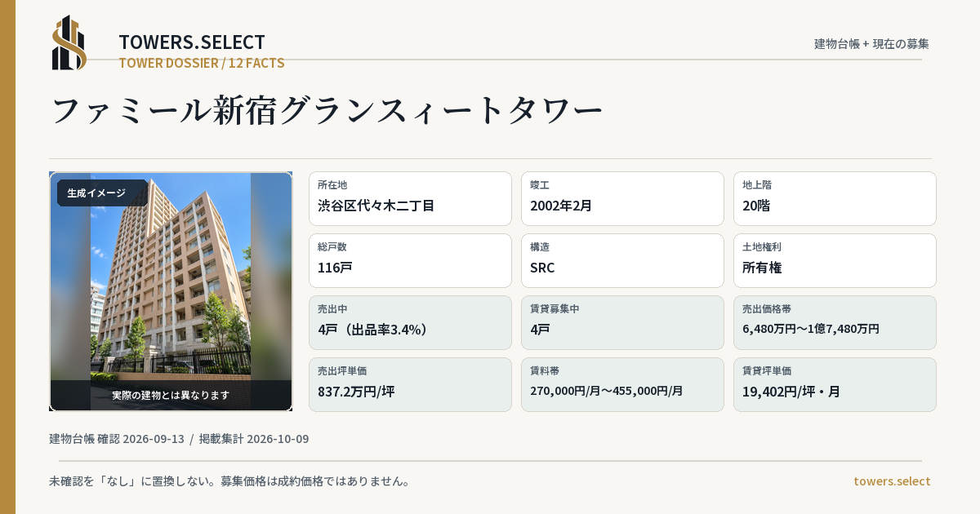The width and height of the screenshot is (980, 514).
Task: Select the 所在地 渋谷区代々木二丁目 card
Action: point(410,198)
